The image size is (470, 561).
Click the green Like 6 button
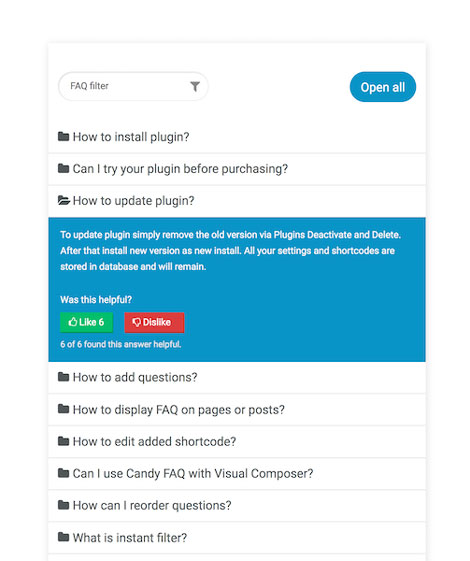pos(87,322)
